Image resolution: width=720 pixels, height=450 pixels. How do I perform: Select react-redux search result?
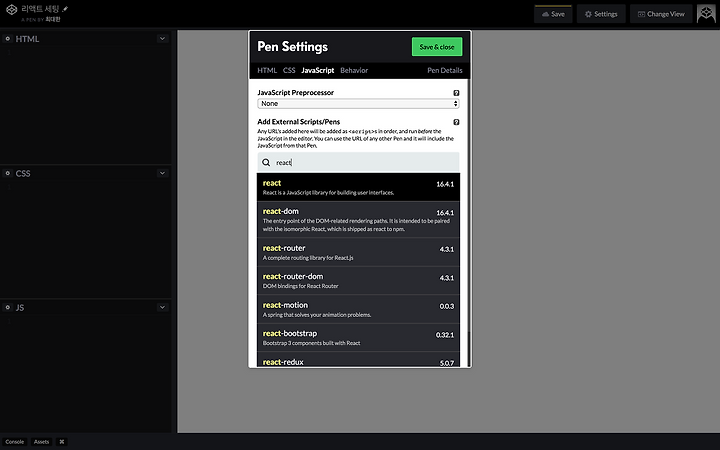pyautogui.click(x=358, y=359)
